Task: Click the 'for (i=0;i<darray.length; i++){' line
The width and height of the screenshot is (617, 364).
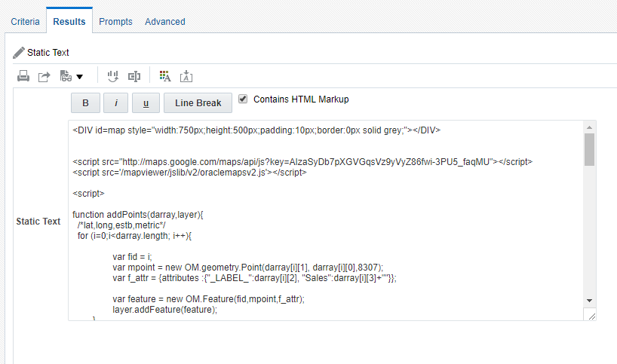Action: pos(134,236)
